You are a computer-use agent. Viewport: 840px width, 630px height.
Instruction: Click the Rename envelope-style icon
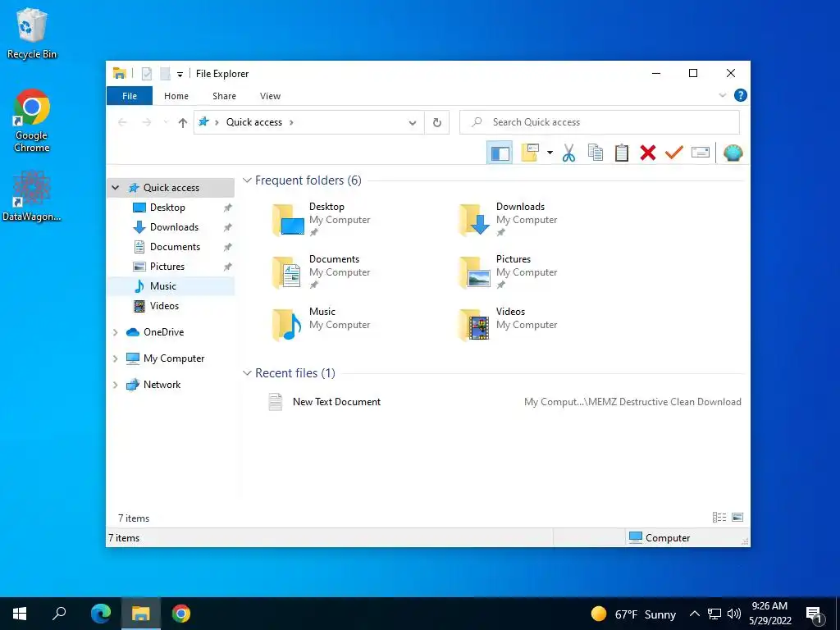point(701,153)
